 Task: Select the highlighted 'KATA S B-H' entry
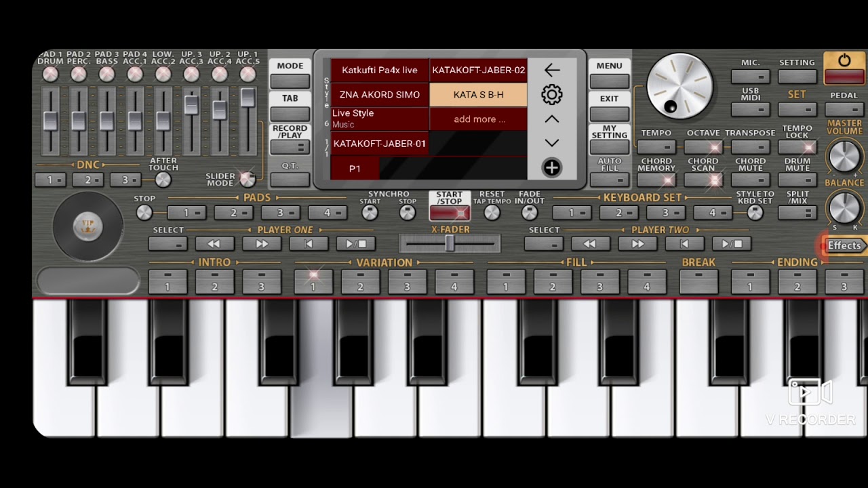pos(479,95)
